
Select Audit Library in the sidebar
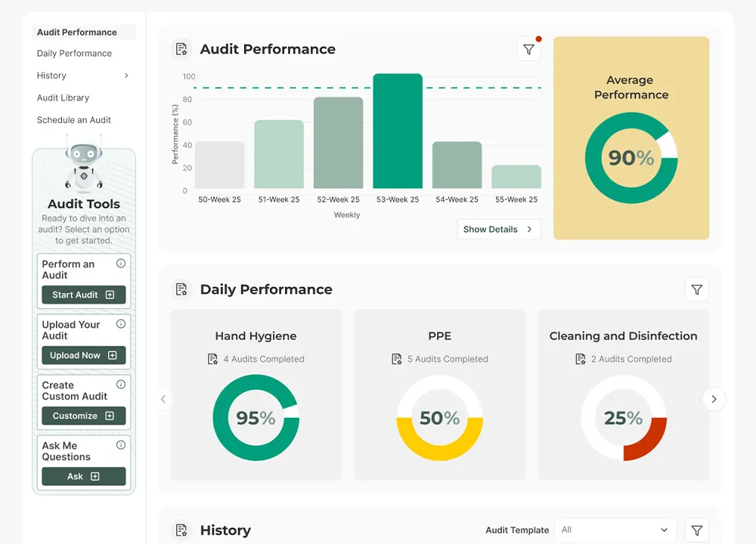[x=63, y=97]
